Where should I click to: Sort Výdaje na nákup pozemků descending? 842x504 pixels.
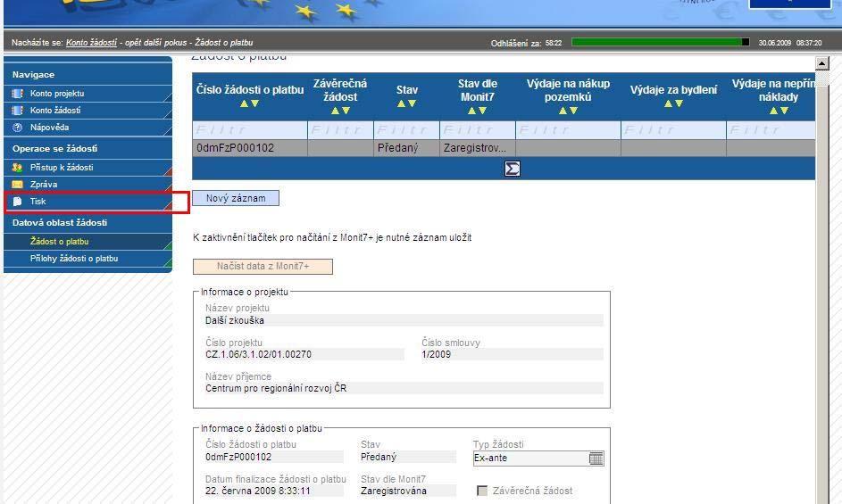tap(573, 111)
